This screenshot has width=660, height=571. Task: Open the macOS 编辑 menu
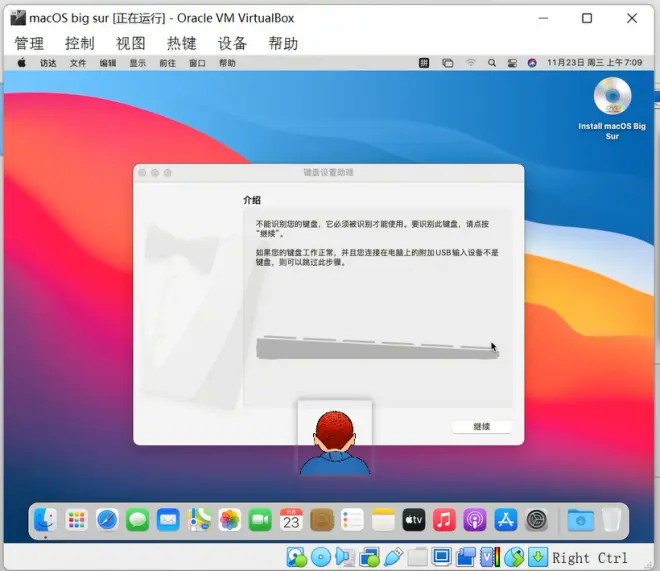[x=108, y=63]
